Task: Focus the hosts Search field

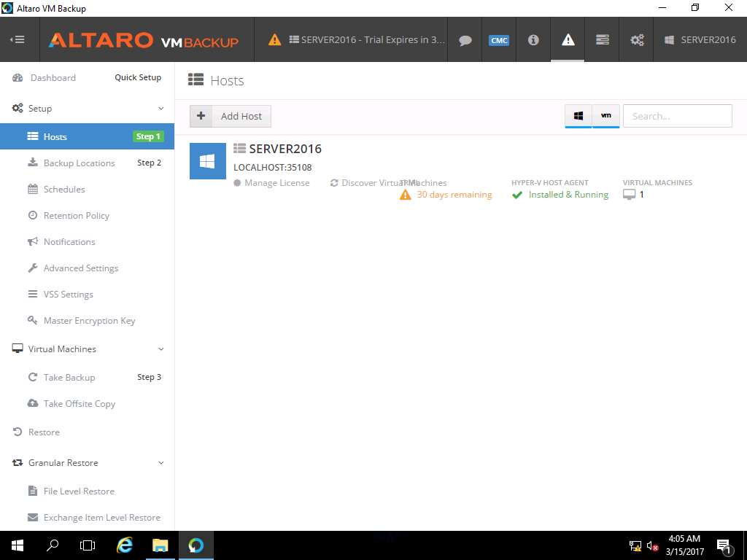Action: (678, 116)
